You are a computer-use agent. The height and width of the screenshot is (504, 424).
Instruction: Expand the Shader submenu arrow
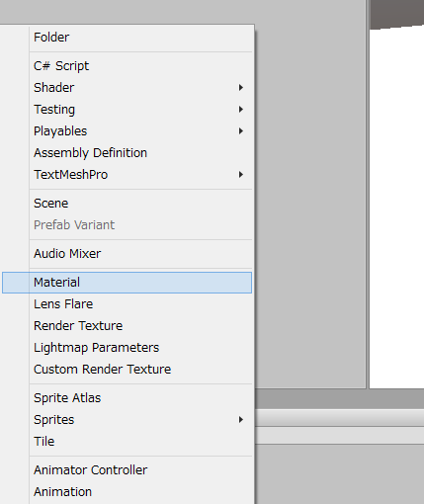click(x=241, y=88)
